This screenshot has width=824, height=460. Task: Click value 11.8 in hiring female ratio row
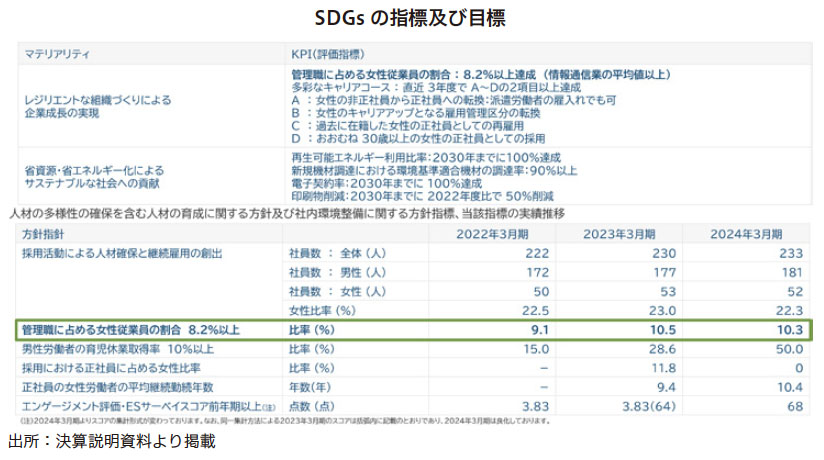pyautogui.click(x=664, y=368)
